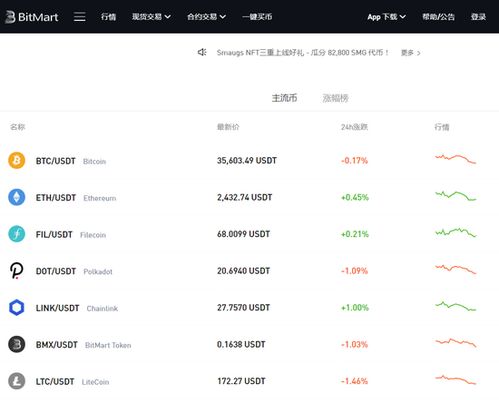
Task: Click the price 27.7570 USDT
Action: pos(243,307)
